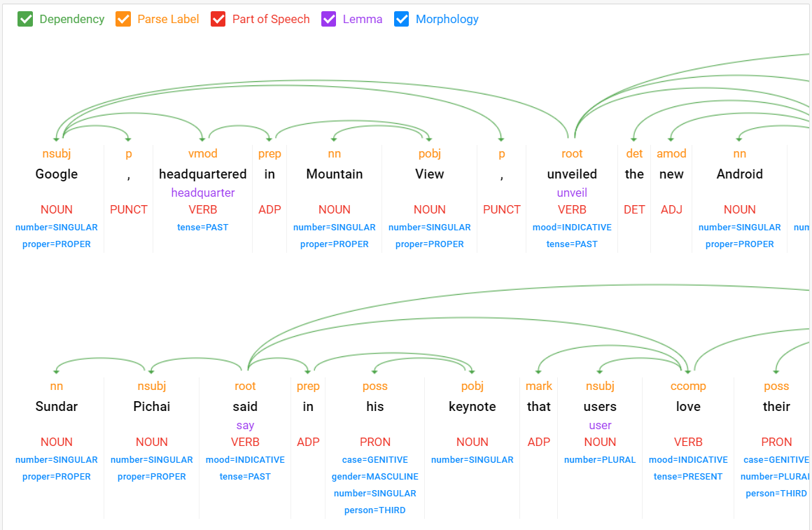
Task: Disable the Part of Speech checkbox
Action: (218, 19)
